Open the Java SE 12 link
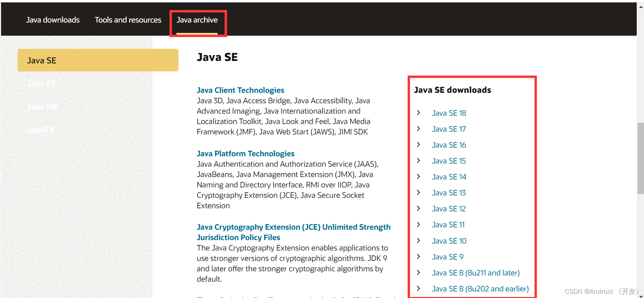The image size is (644, 298). [x=449, y=209]
